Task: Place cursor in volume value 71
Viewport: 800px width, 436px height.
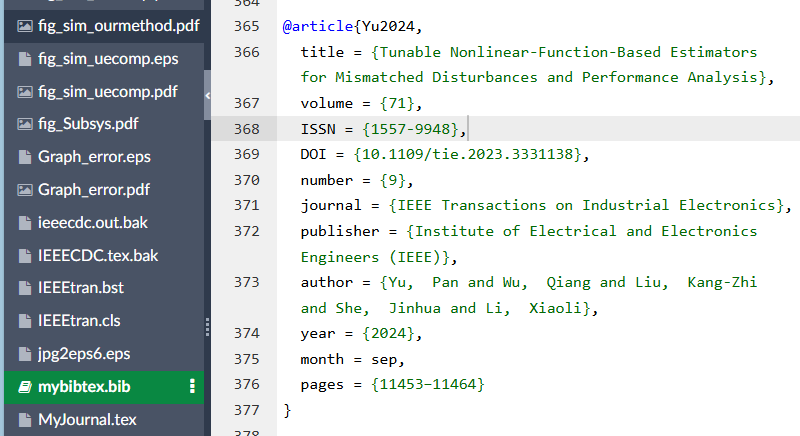Action: pos(397,104)
